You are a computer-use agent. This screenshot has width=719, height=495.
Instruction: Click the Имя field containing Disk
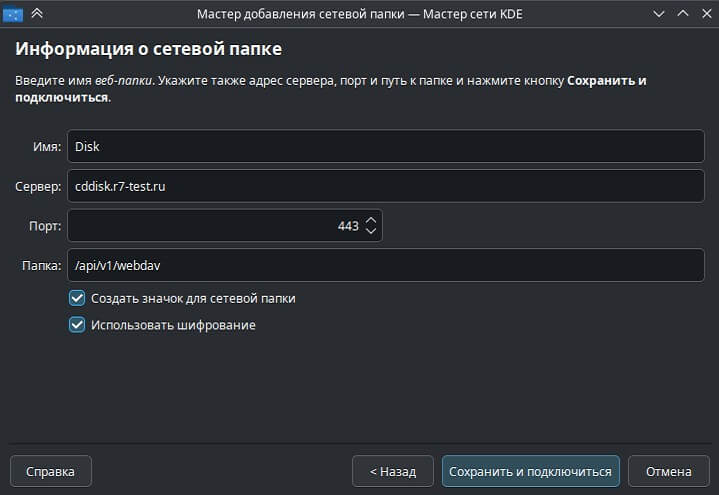point(386,146)
